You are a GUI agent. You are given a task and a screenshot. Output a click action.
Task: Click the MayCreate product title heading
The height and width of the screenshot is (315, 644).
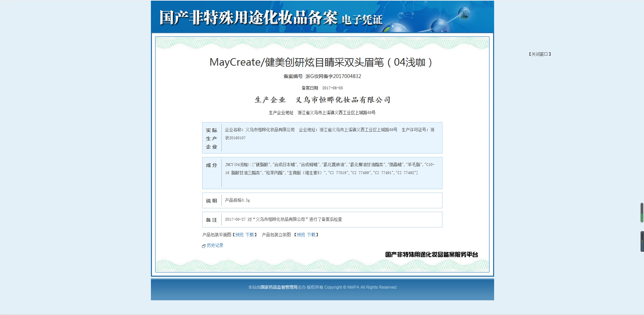pyautogui.click(x=322, y=62)
